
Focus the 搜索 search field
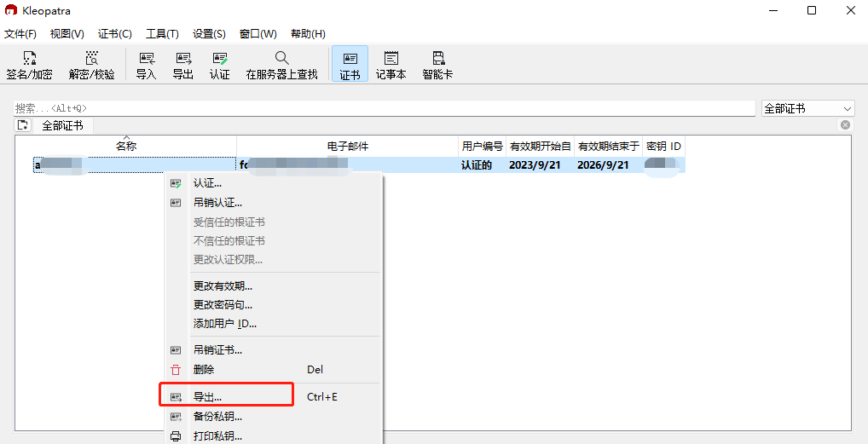click(385, 108)
